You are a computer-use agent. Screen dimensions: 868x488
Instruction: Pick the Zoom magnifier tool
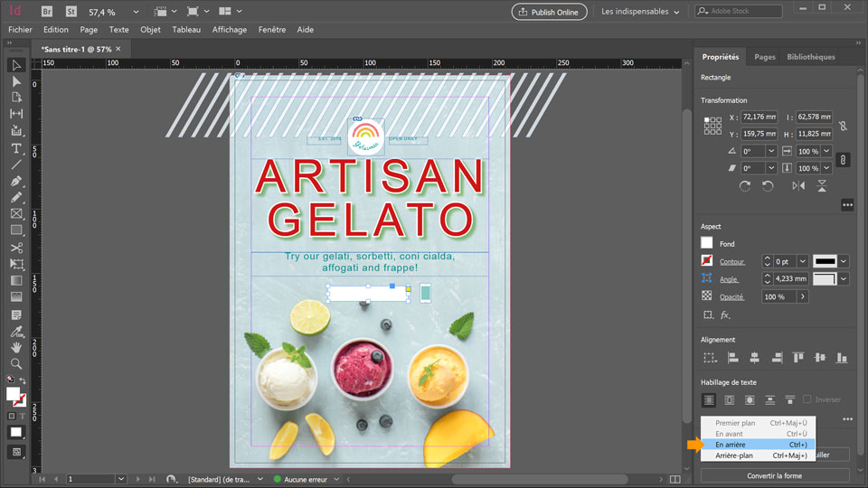[x=16, y=363]
